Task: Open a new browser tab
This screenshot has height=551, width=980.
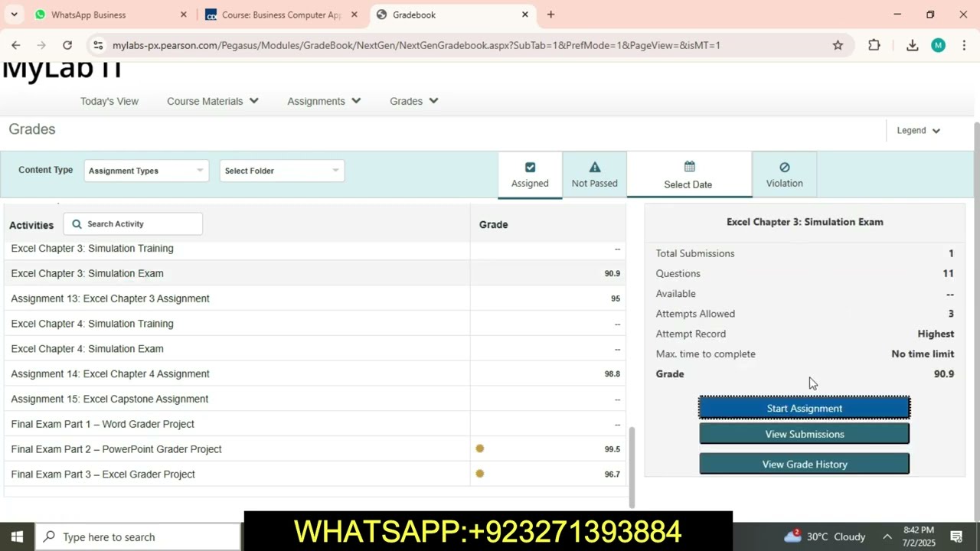Action: (550, 15)
